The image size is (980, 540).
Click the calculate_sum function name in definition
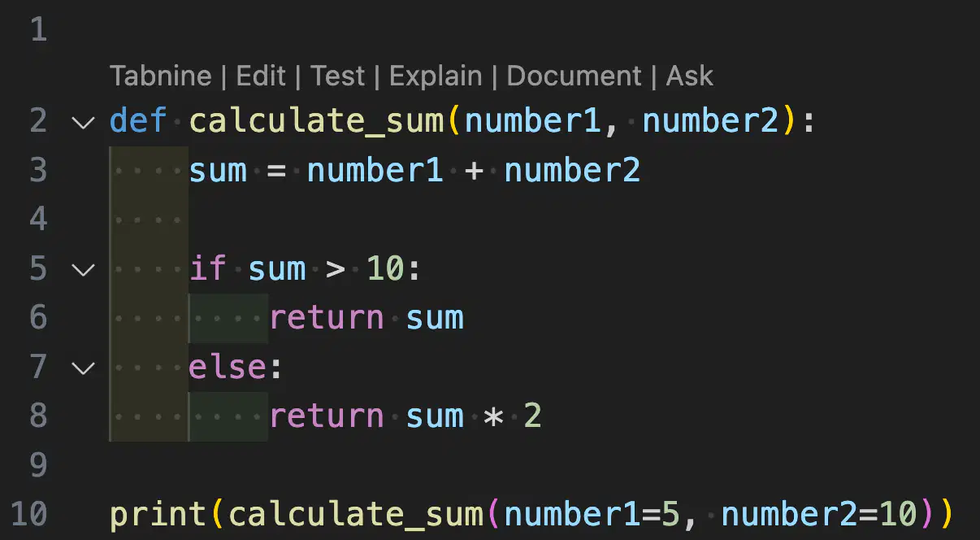317,122
